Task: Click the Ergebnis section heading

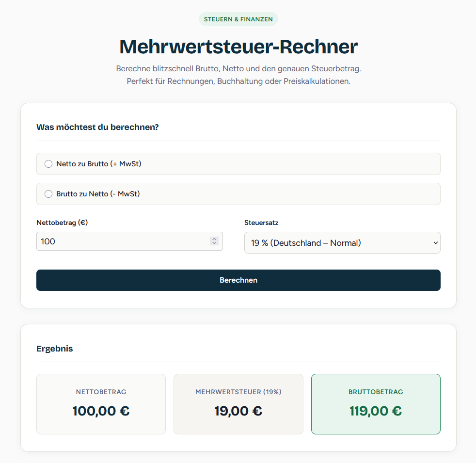Action: 54,349
